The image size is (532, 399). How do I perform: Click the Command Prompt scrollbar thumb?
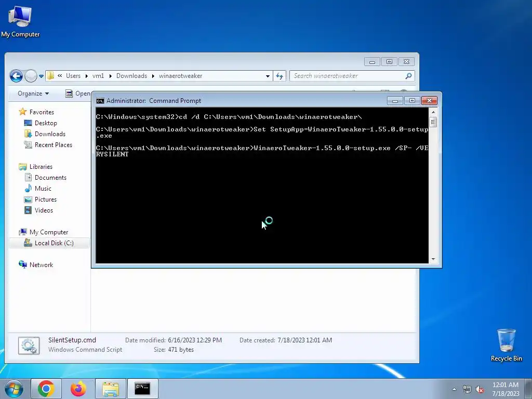tap(433, 122)
